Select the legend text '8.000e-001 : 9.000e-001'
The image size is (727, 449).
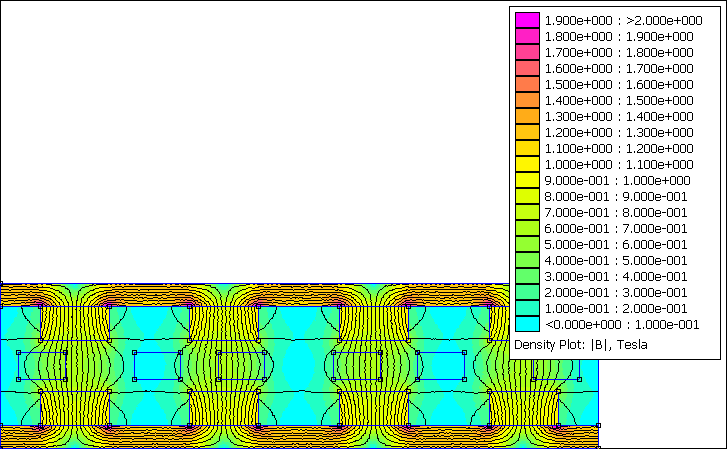[x=616, y=196]
